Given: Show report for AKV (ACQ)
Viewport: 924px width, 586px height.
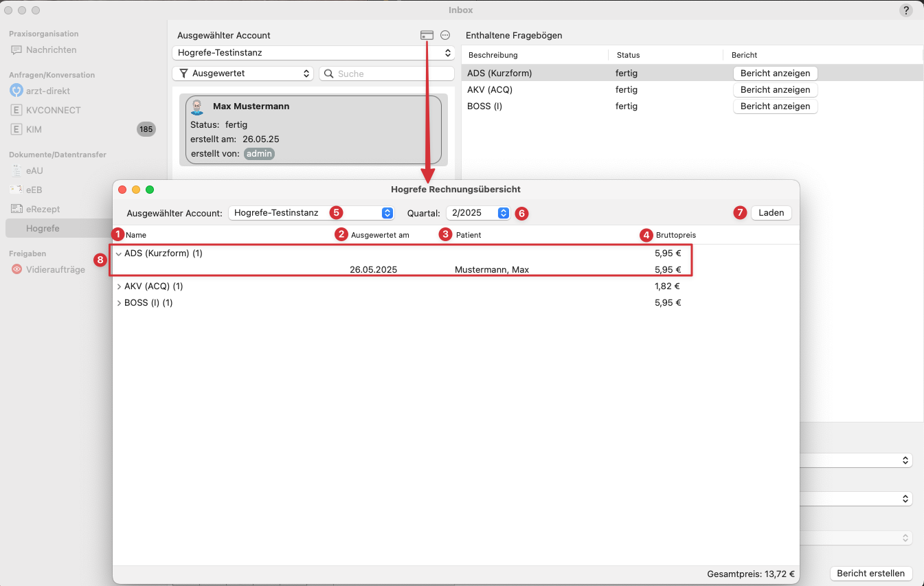Looking at the screenshot, I should [x=775, y=90].
